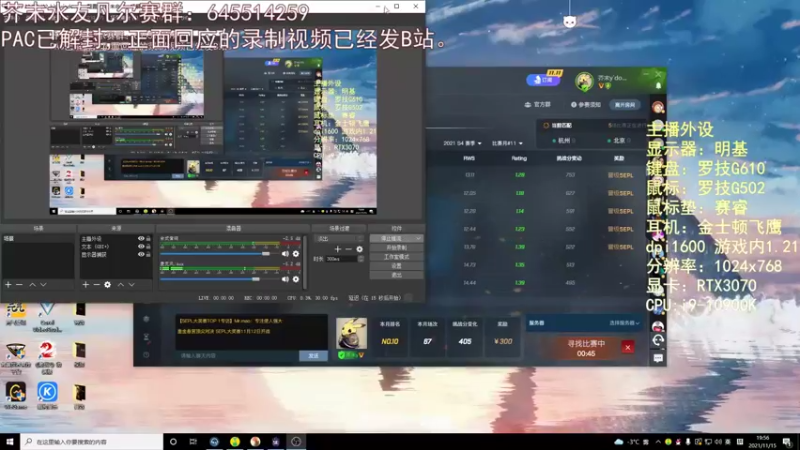Open microphone audio settings gear in mixer
The height and width of the screenshot is (450, 800).
tap(296, 279)
